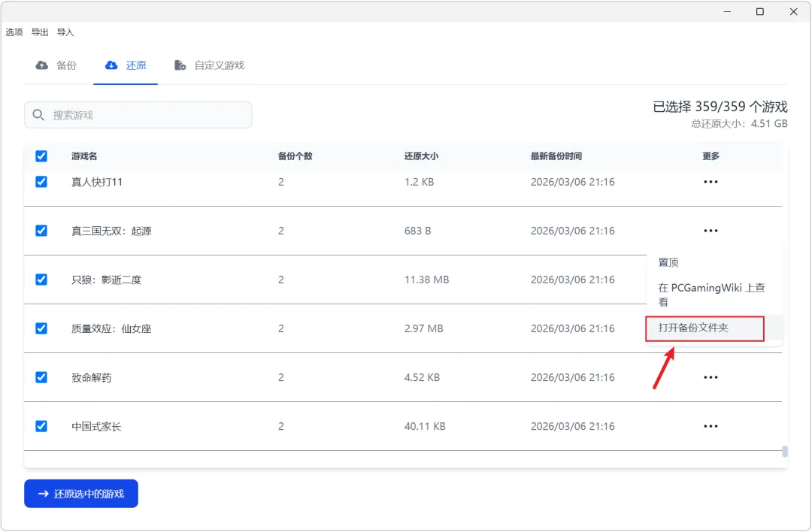The height and width of the screenshot is (532, 812).
Task: Uncheck the 只狼：影逝二度 checkbox
Action: (x=41, y=280)
